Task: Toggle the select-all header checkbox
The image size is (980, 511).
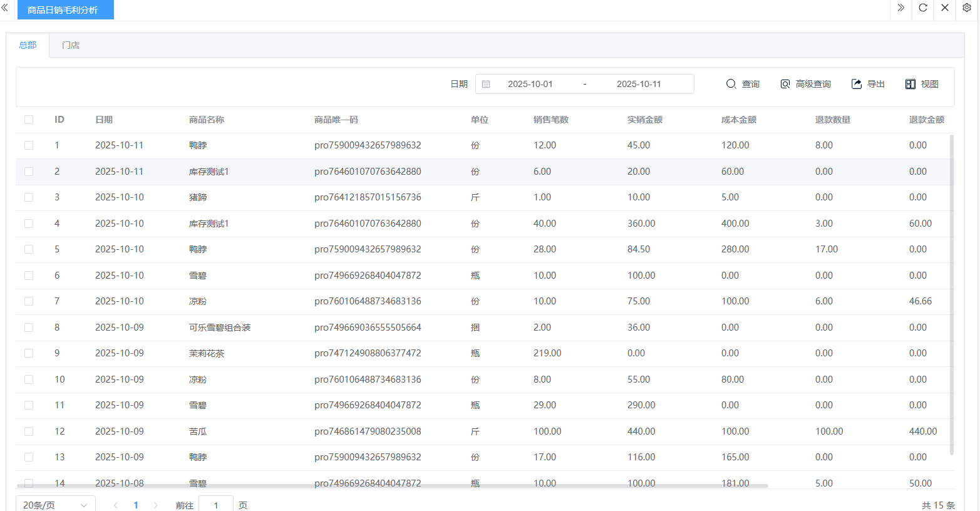Action: tap(29, 120)
